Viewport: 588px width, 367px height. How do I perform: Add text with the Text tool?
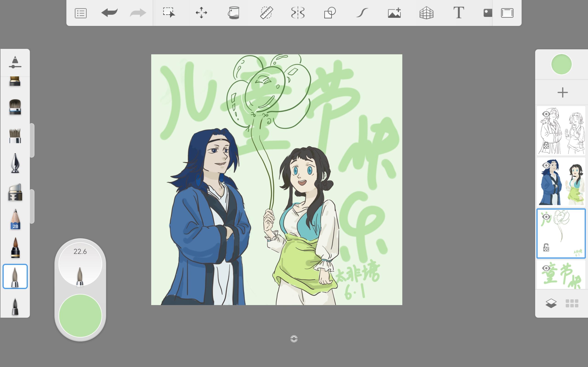pos(458,13)
